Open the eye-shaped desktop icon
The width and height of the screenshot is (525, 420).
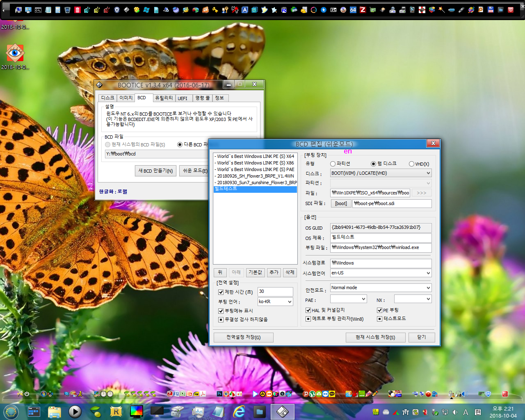[x=15, y=53]
